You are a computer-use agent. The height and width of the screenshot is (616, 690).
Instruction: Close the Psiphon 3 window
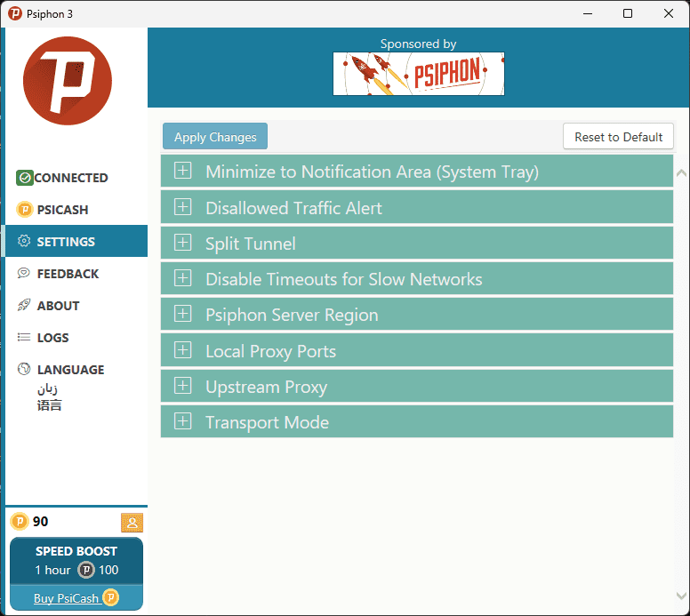click(669, 13)
